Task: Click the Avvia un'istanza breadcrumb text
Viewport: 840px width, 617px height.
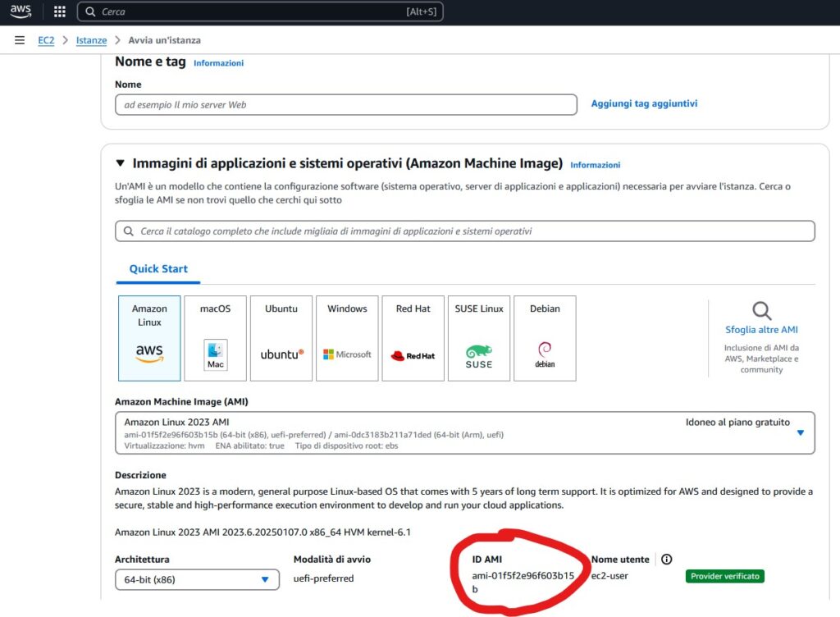Action: (164, 40)
